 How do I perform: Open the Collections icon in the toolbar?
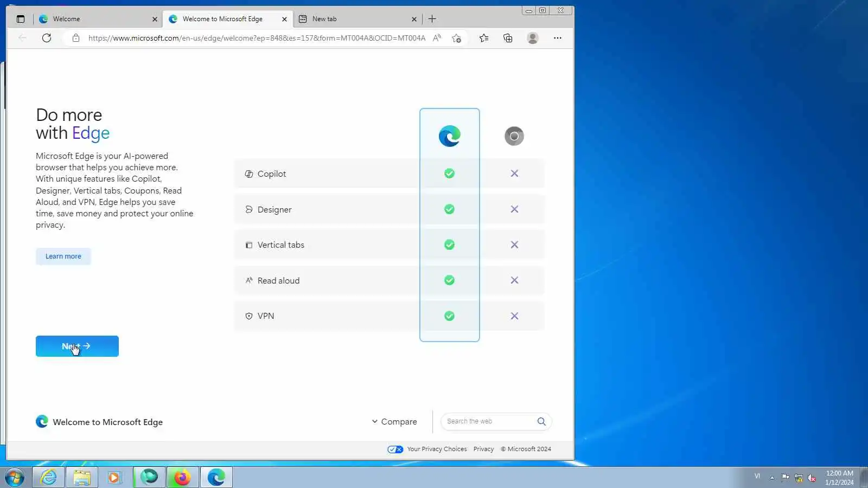(508, 38)
